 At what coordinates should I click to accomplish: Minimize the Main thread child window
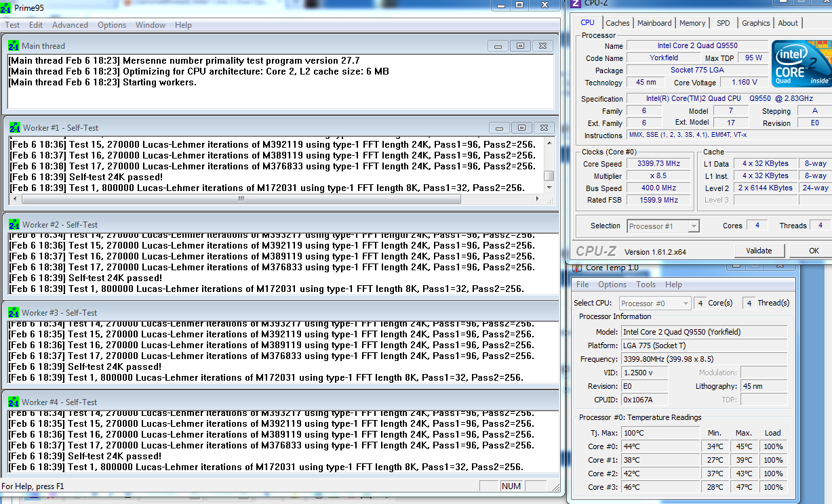pos(498,46)
